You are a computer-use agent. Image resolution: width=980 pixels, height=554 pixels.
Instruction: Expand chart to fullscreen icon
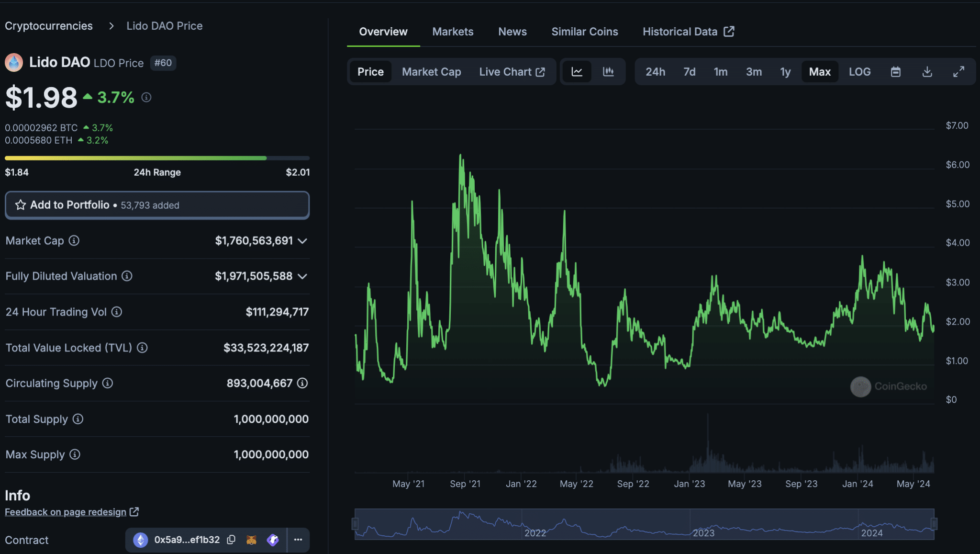(x=959, y=71)
